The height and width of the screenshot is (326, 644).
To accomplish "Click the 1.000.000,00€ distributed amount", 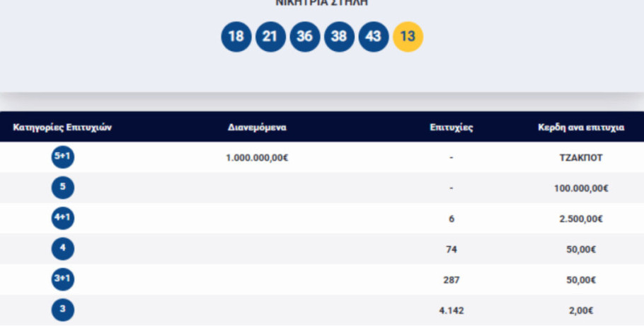I will point(257,158).
